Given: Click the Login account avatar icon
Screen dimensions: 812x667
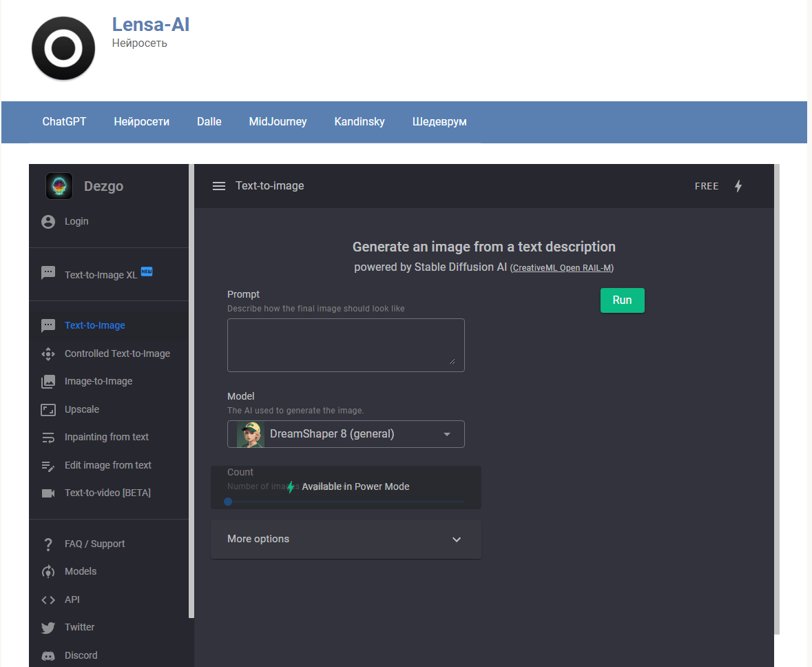Looking at the screenshot, I should (48, 222).
